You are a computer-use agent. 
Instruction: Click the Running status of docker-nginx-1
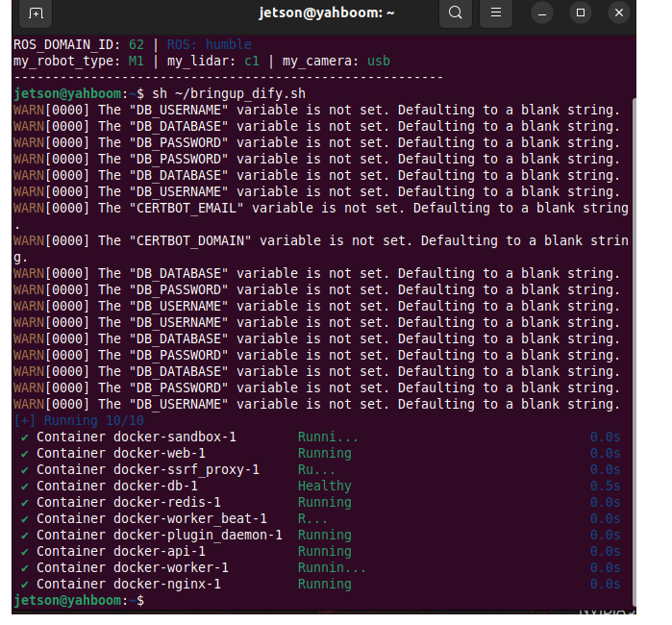(325, 584)
